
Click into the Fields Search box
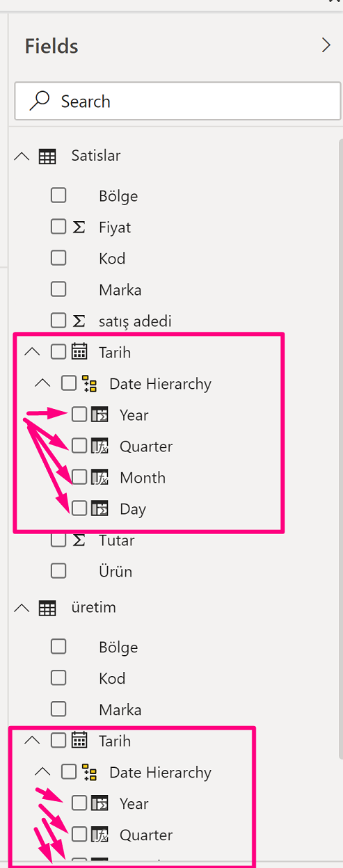[x=177, y=102]
